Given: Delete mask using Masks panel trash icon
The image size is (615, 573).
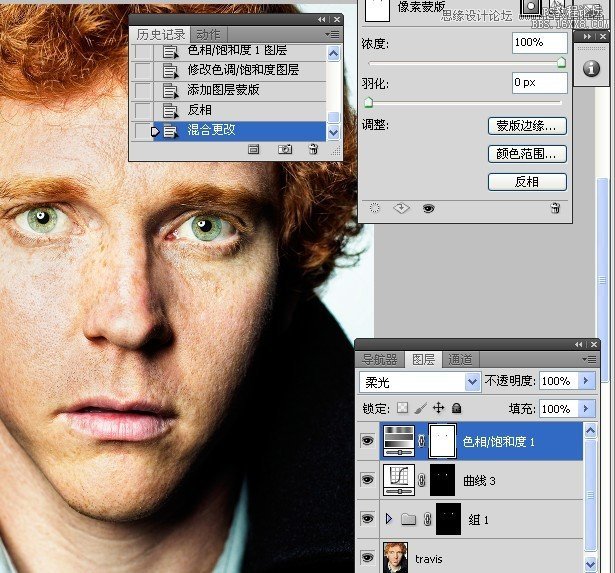Looking at the screenshot, I should point(555,208).
